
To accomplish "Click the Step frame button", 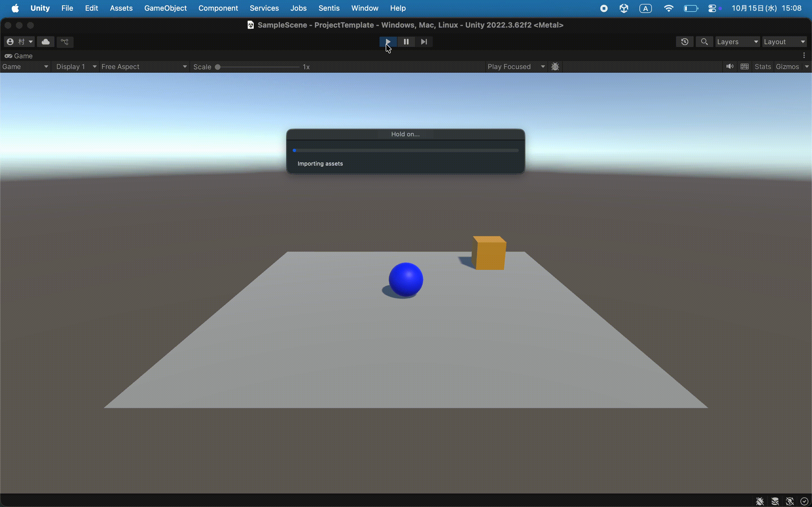I will pos(424,42).
